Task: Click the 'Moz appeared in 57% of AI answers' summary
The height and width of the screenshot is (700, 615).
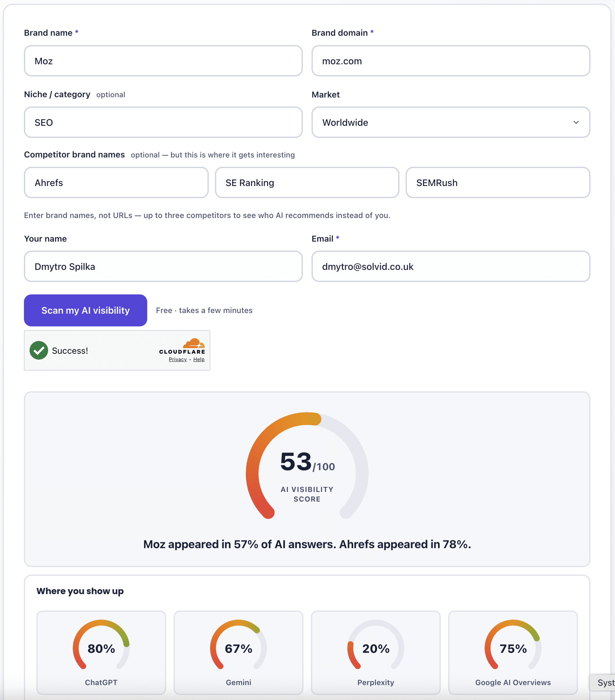Action: [307, 544]
